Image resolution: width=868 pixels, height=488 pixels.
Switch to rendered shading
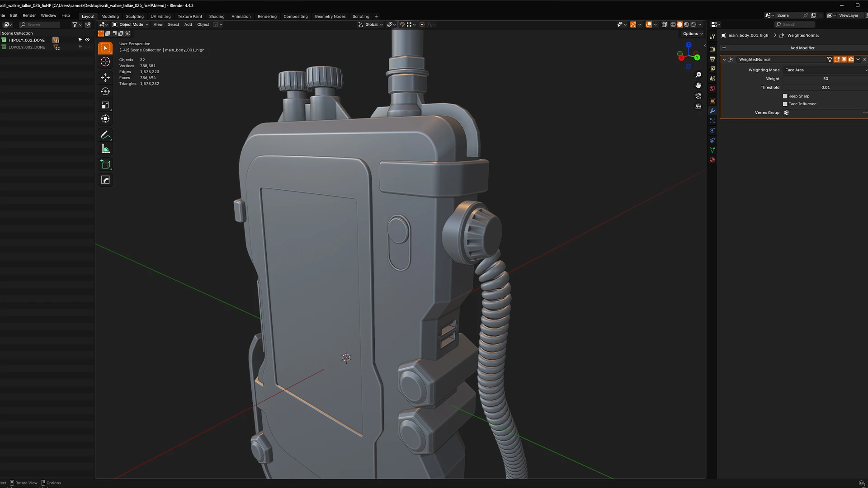pos(693,24)
